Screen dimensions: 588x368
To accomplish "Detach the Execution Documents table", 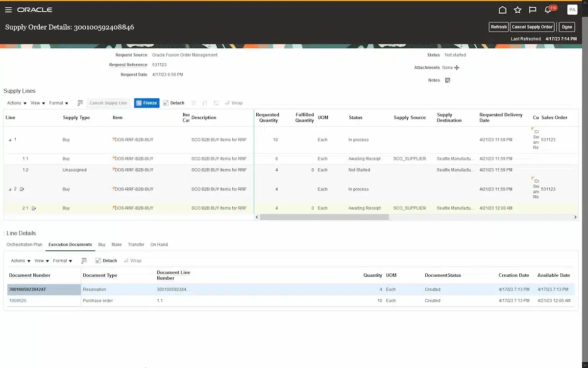I will pyautogui.click(x=106, y=261).
